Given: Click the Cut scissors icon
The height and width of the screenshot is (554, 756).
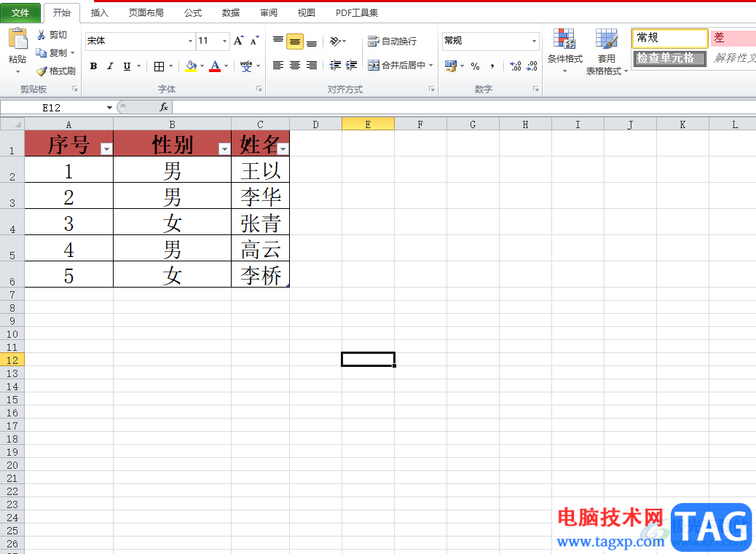Looking at the screenshot, I should pos(42,35).
